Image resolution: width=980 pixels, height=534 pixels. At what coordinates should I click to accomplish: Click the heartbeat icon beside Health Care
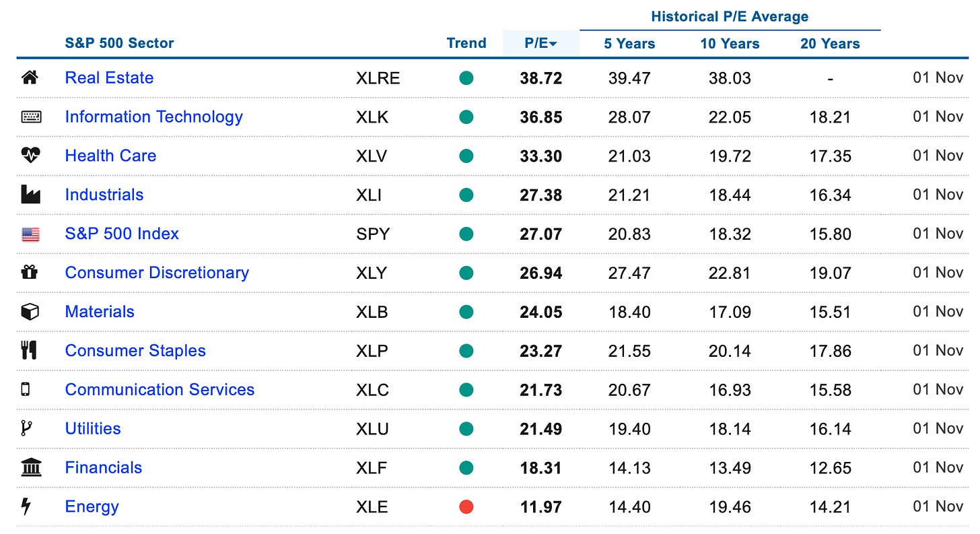click(x=31, y=156)
